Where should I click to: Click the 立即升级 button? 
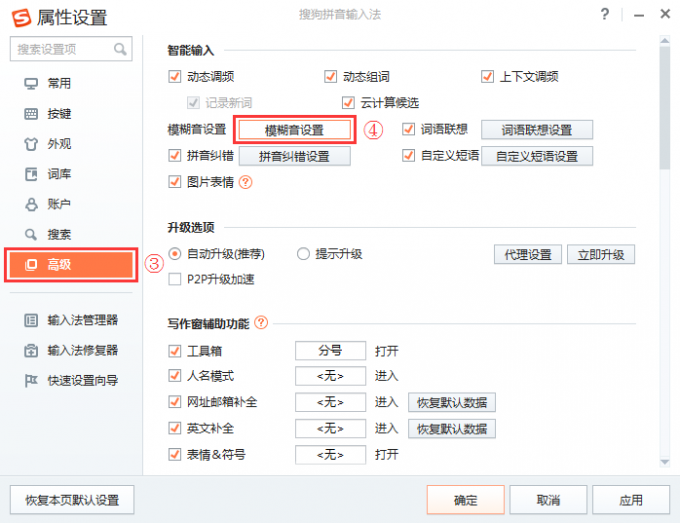coord(601,254)
